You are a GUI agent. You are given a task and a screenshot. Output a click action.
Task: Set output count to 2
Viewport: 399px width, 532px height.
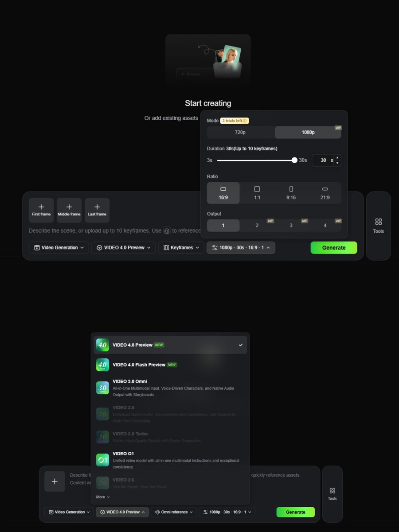257,226
